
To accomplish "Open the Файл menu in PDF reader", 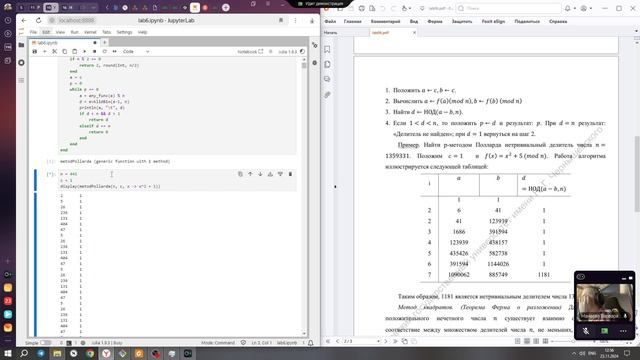I will click(330, 21).
